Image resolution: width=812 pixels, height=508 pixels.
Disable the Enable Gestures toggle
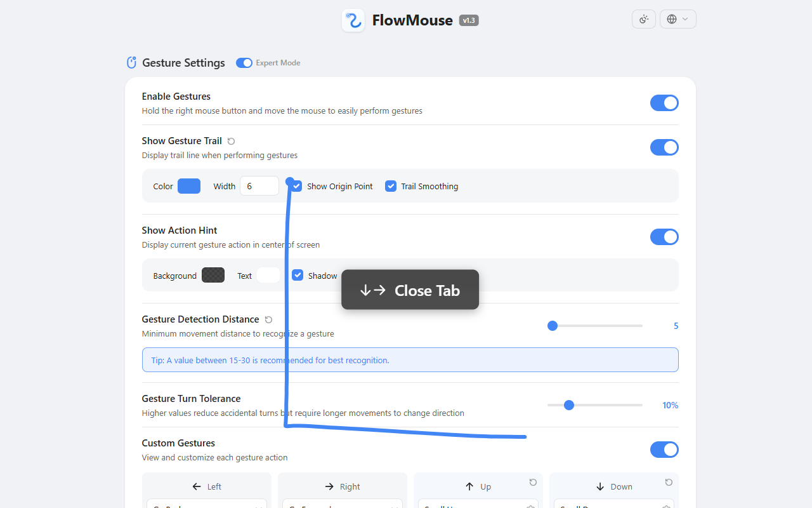point(664,103)
